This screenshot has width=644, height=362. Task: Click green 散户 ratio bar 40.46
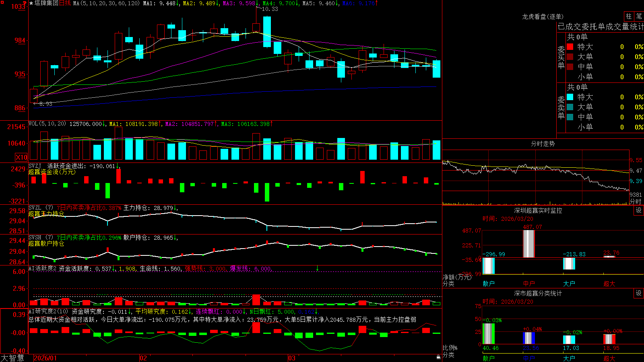pos(489,333)
